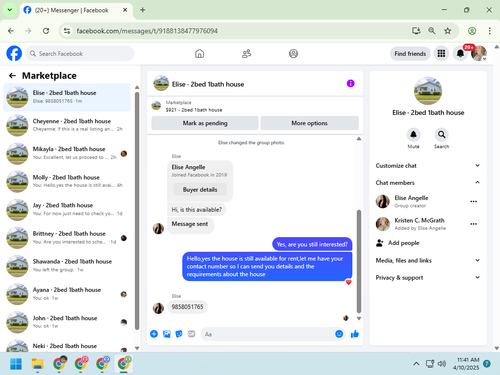This screenshot has height=375, width=500.
Task: Click the large group photo in info panel
Action: (x=428, y=91)
